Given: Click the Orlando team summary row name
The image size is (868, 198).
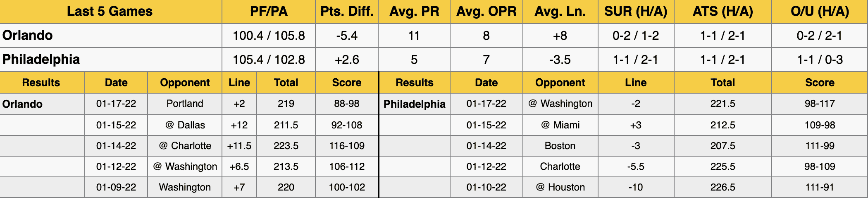Looking at the screenshot, I should (27, 36).
